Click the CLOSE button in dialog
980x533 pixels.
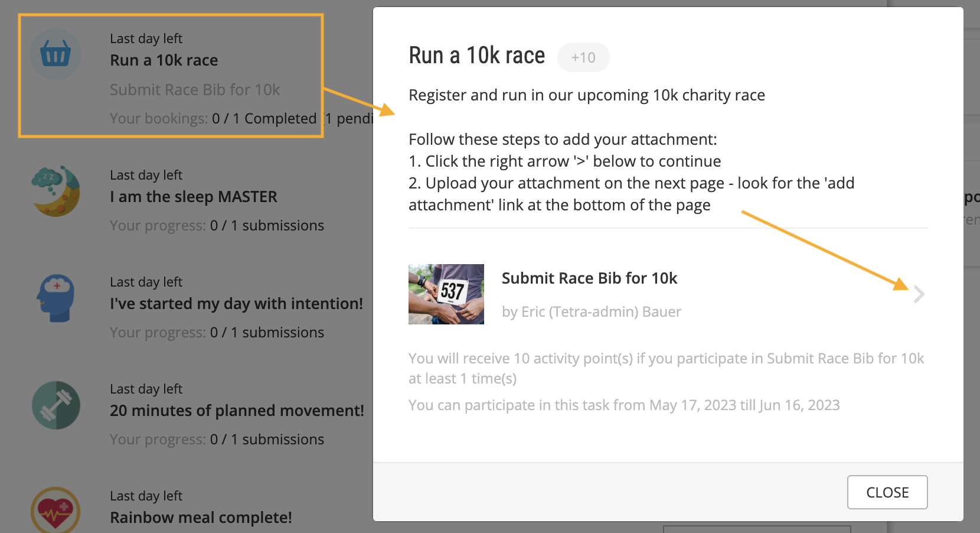coord(887,492)
